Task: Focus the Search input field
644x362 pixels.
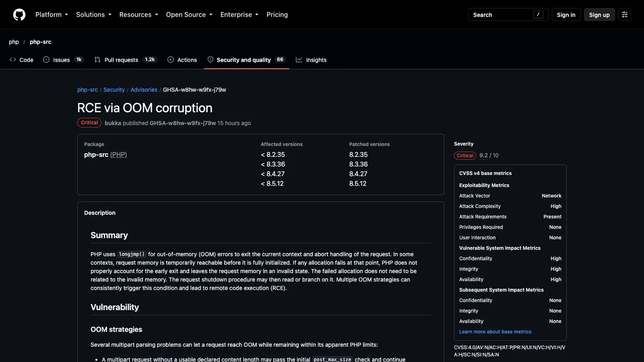Action: 508,14
